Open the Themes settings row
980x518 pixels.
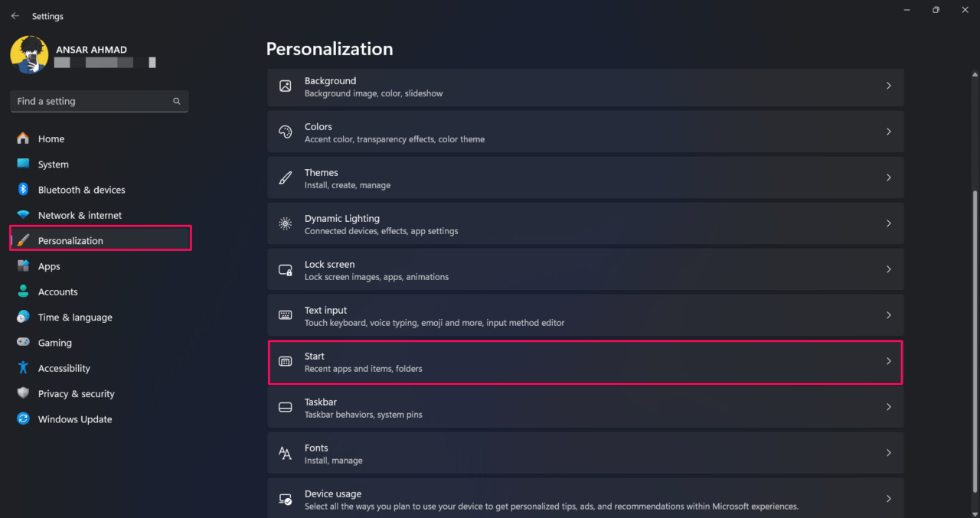coord(585,178)
